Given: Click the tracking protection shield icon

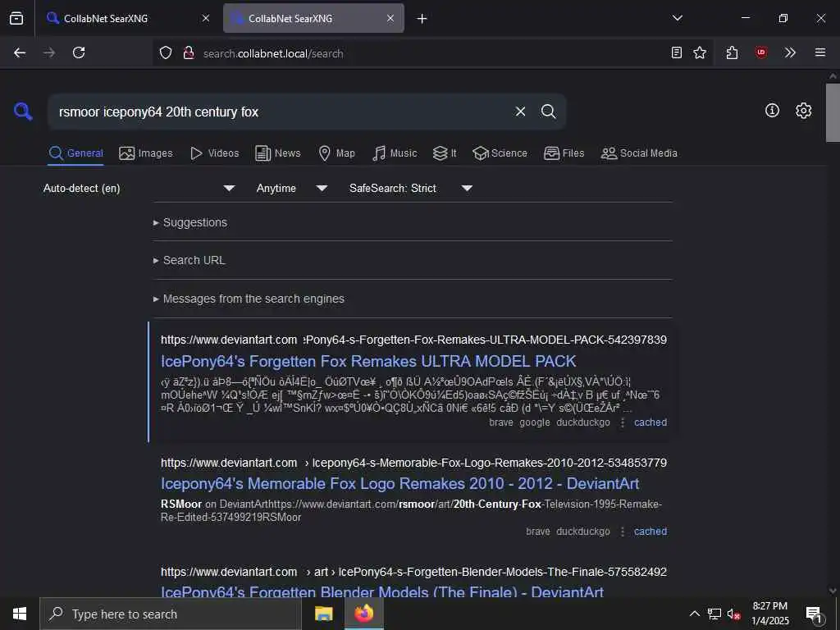Looking at the screenshot, I should (x=166, y=52).
